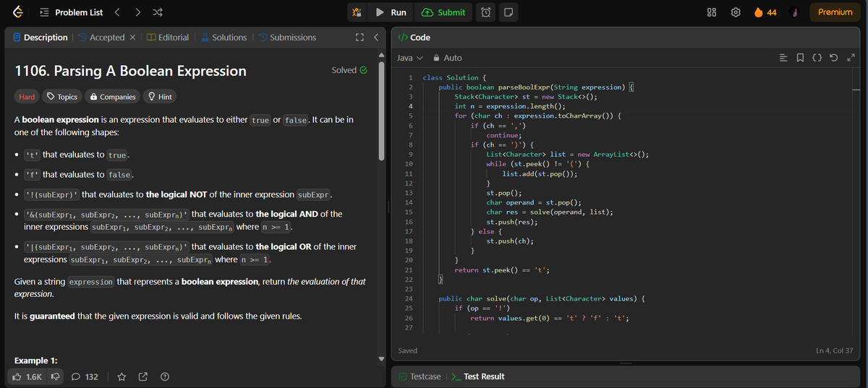View the 44 day streak flame
868x388 pixels.
[x=765, y=12]
